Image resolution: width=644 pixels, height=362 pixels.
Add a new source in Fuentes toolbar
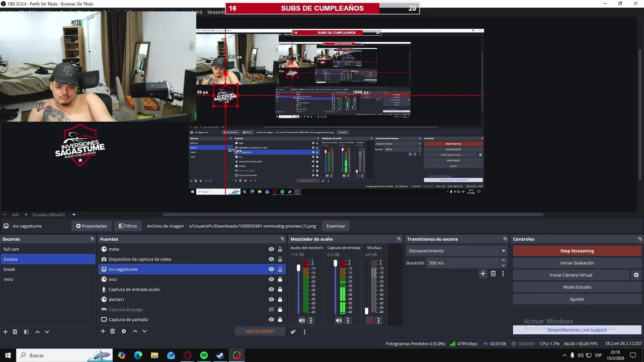pyautogui.click(x=103, y=331)
